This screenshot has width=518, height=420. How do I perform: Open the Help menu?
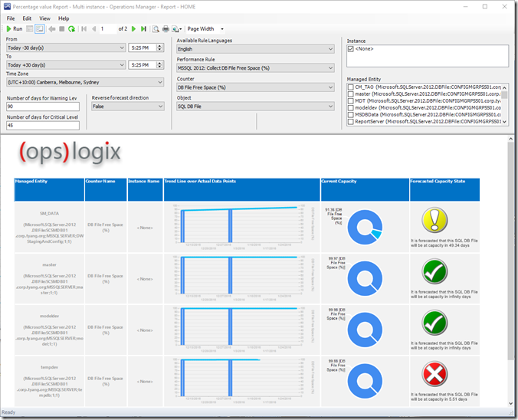64,18
